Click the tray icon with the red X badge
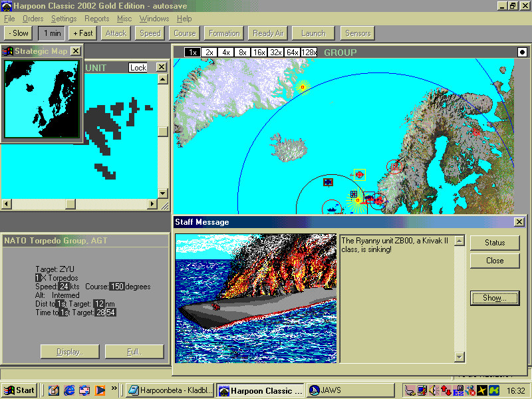This screenshot has width=532, height=399. coord(470,390)
